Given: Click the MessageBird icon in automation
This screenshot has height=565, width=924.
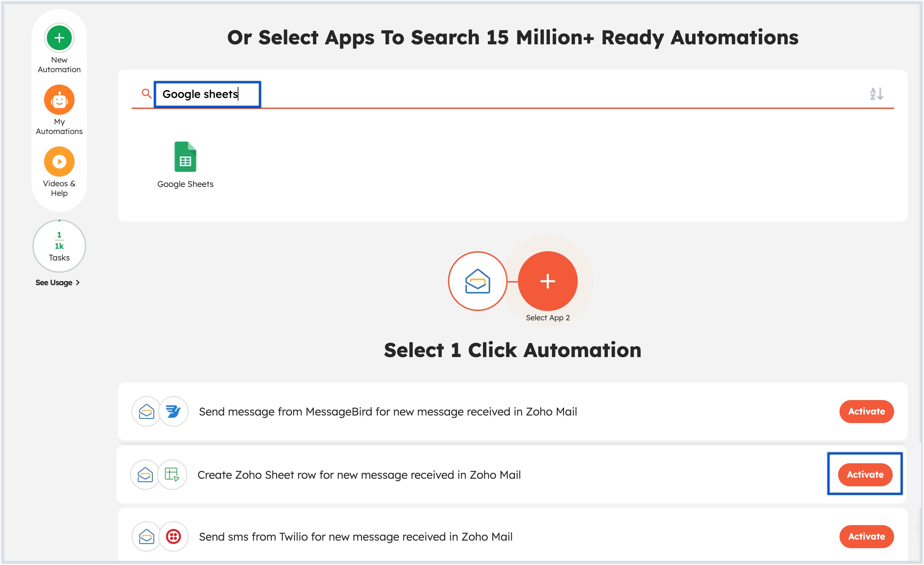Looking at the screenshot, I should (x=172, y=411).
